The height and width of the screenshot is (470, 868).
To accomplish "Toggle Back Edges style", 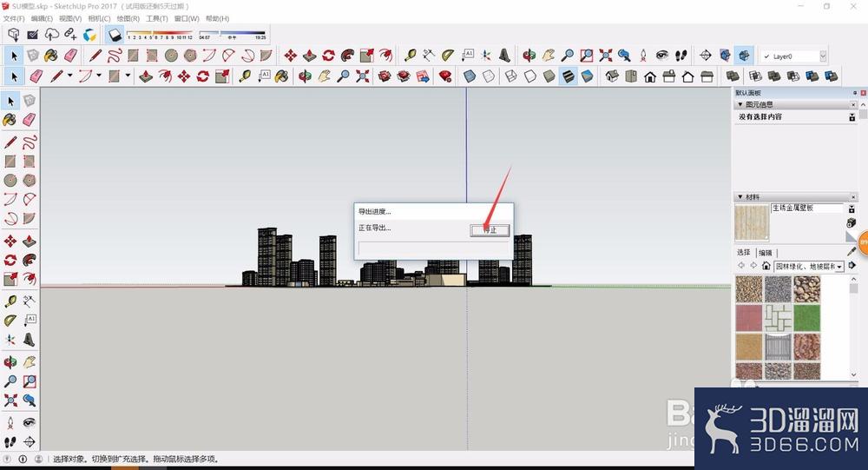I will [x=488, y=76].
